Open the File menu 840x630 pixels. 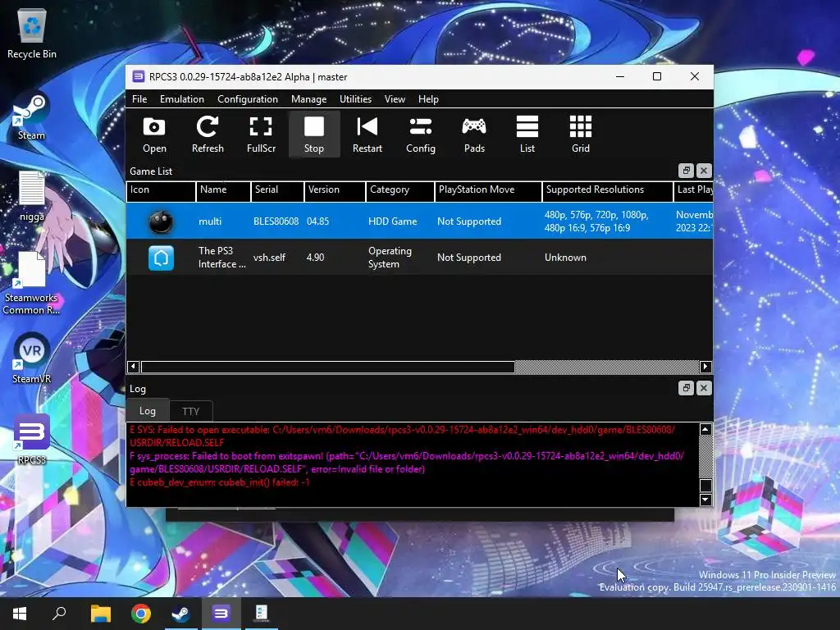(x=139, y=99)
